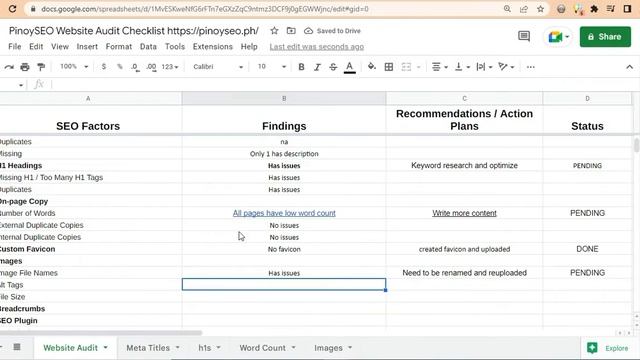Increase decimal places
Screen dimensions: 640x360
tap(151, 67)
